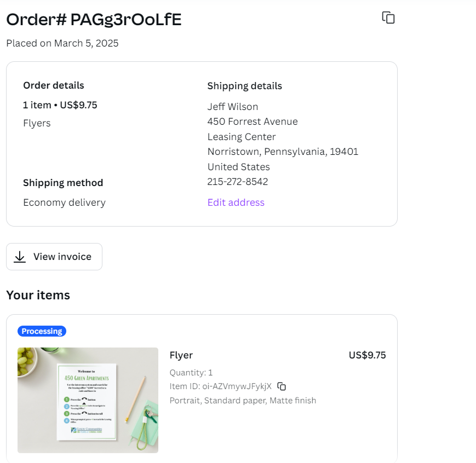Screen dimensions: 476x463
Task: Click the download arrow icon beside View invoice
Action: pos(20,257)
